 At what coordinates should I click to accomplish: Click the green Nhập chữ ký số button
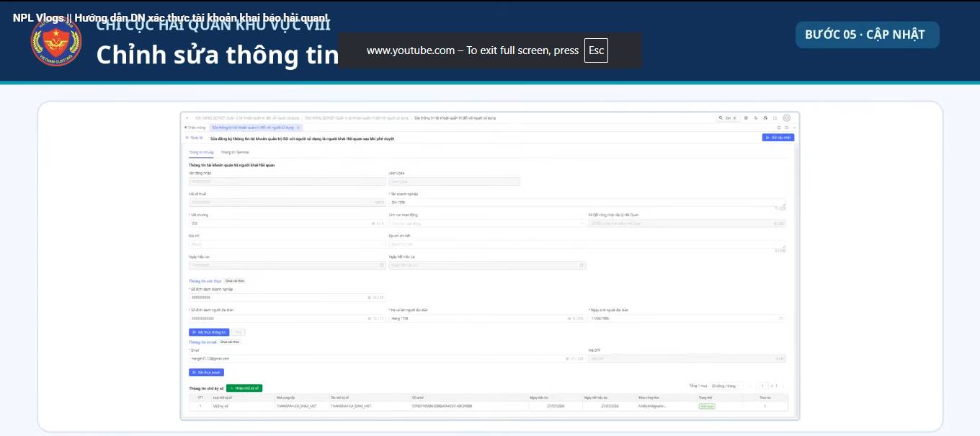[244, 388]
